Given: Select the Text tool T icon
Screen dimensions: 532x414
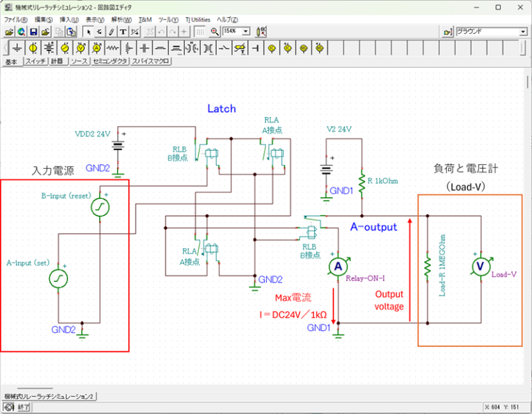Looking at the screenshot, I should (123, 32).
